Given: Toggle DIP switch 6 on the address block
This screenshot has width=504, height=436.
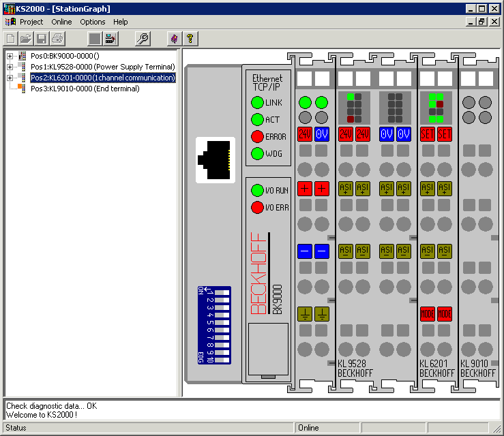Looking at the screenshot, I should click(x=222, y=330).
